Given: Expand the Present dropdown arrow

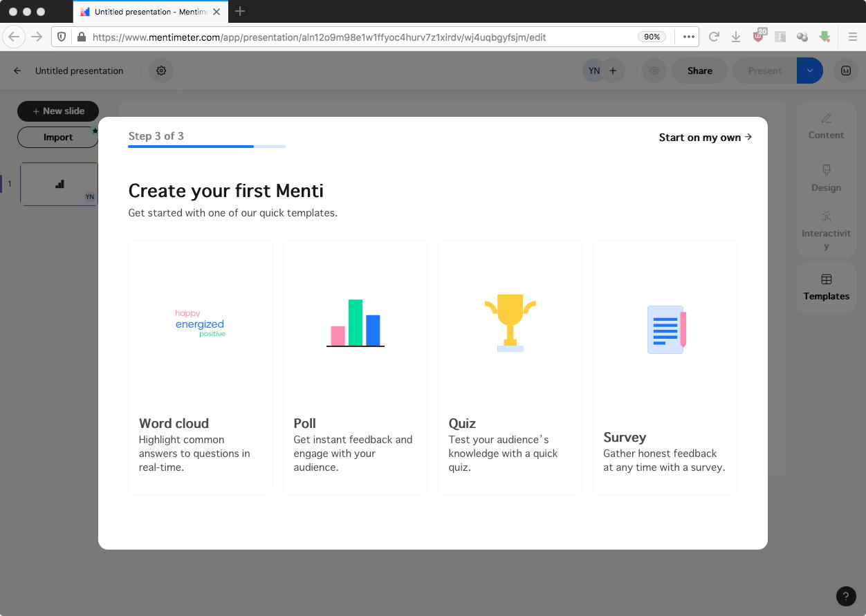Looking at the screenshot, I should pos(810,71).
